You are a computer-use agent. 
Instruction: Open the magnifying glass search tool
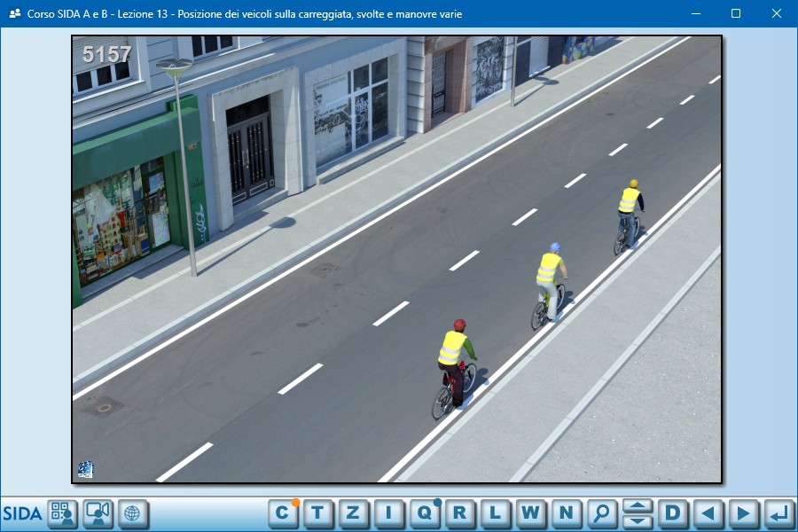click(602, 512)
